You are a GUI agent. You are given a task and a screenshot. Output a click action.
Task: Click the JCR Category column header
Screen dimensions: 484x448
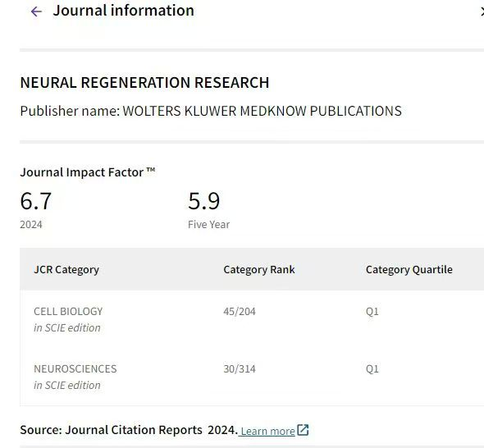tap(66, 270)
